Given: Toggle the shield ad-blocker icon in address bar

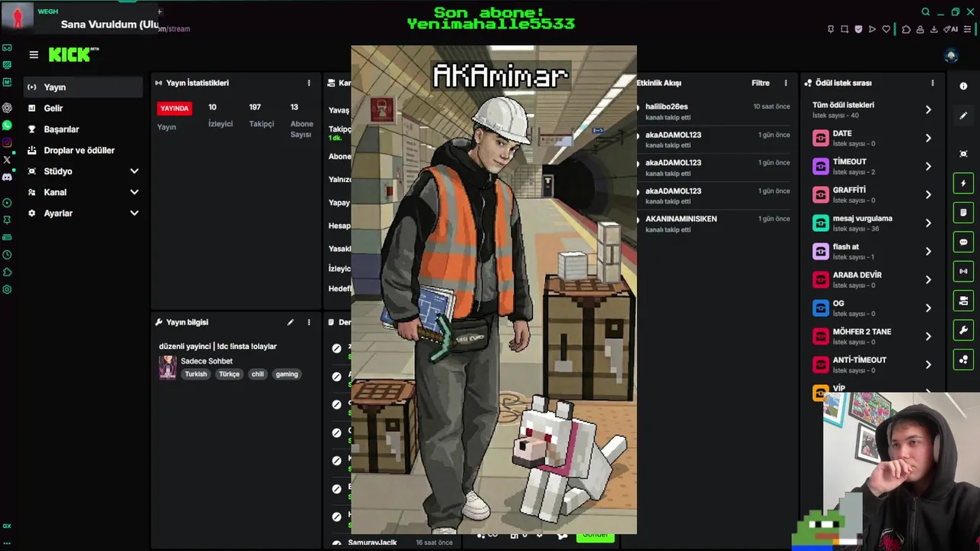Looking at the screenshot, I should coord(858,29).
